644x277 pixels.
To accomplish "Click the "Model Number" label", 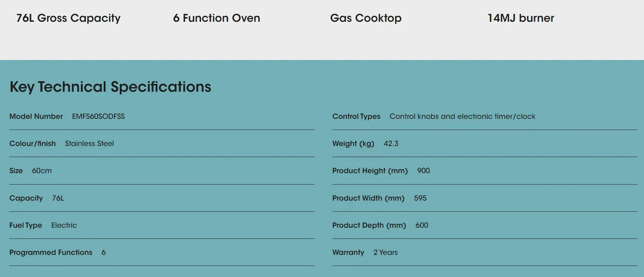I will click(36, 116).
